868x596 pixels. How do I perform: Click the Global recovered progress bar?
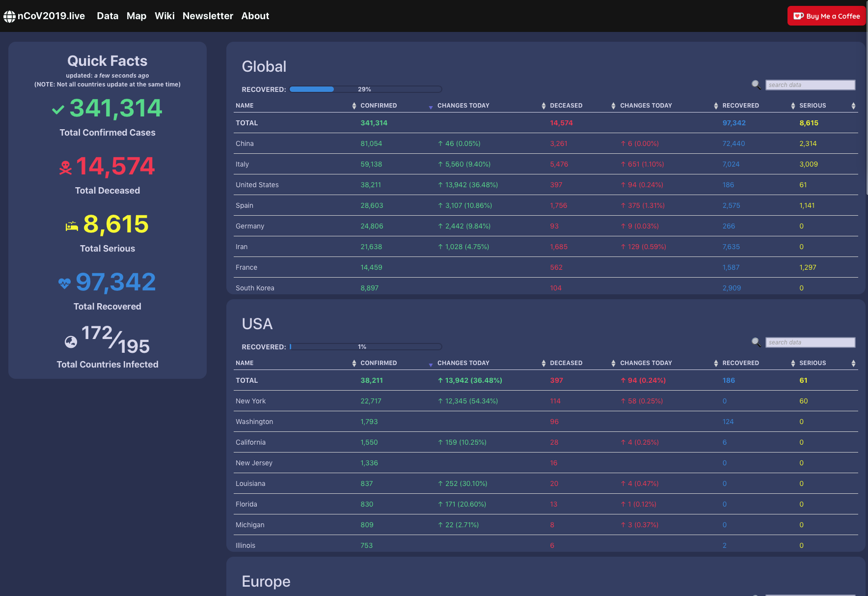tap(365, 89)
